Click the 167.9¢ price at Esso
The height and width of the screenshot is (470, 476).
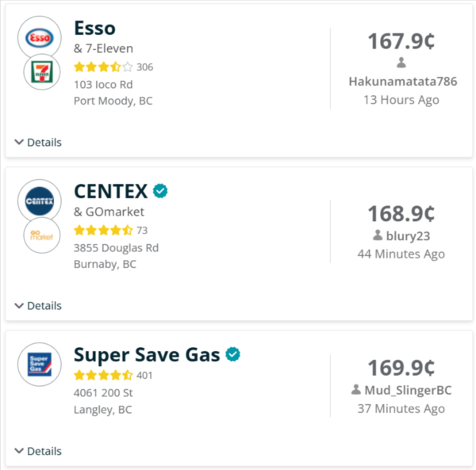(x=401, y=41)
